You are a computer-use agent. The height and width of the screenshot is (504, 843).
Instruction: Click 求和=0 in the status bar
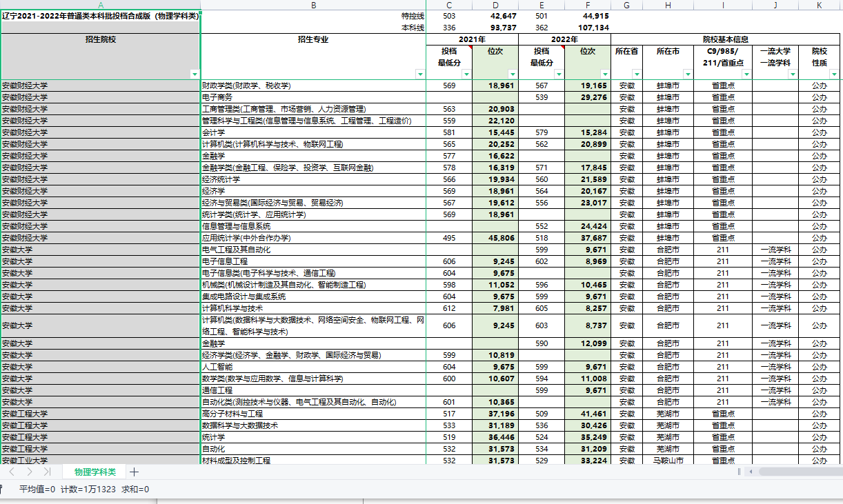tap(135, 490)
